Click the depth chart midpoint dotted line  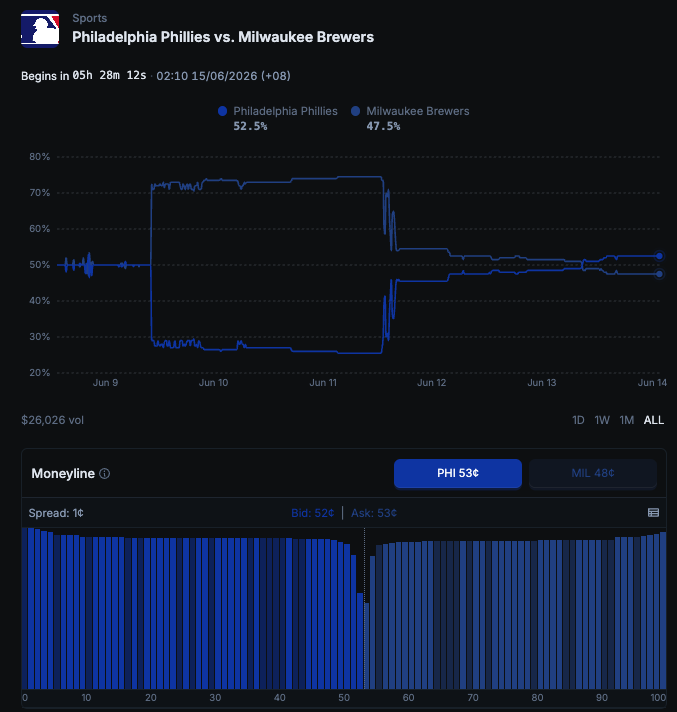(x=364, y=608)
